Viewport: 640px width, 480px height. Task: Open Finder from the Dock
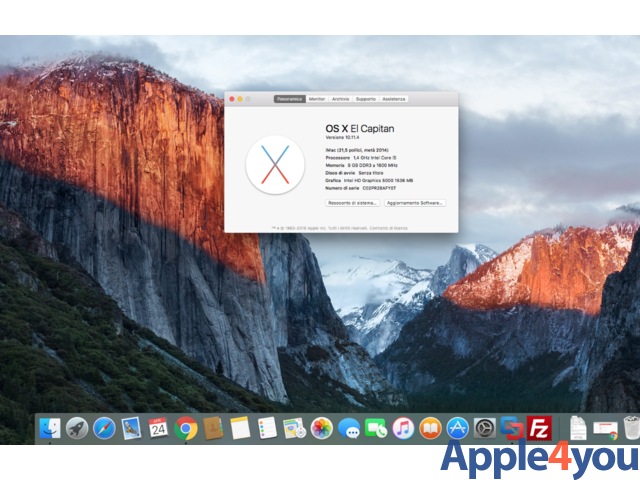pos(50,428)
